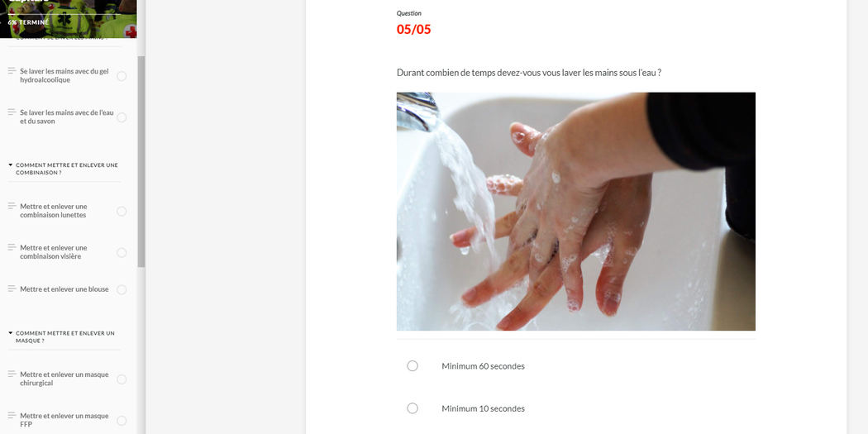The height and width of the screenshot is (434, 868).
Task: Click completion circle for masque chirurgical lesson
Action: coord(122,379)
